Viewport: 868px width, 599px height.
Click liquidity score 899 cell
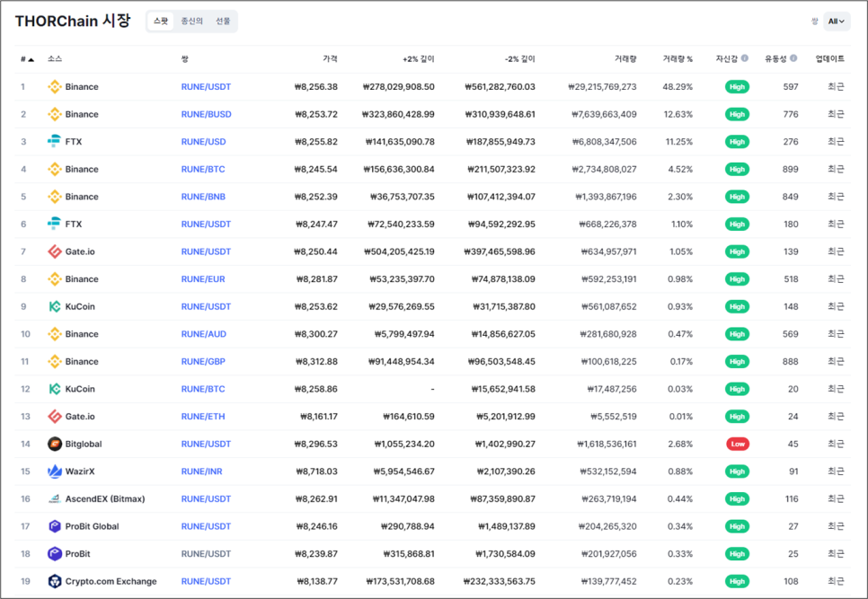click(791, 169)
